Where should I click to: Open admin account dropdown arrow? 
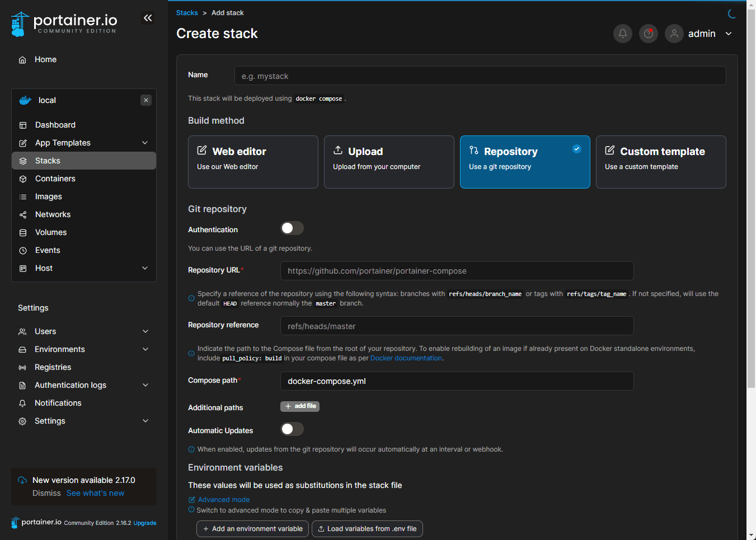[x=729, y=34]
